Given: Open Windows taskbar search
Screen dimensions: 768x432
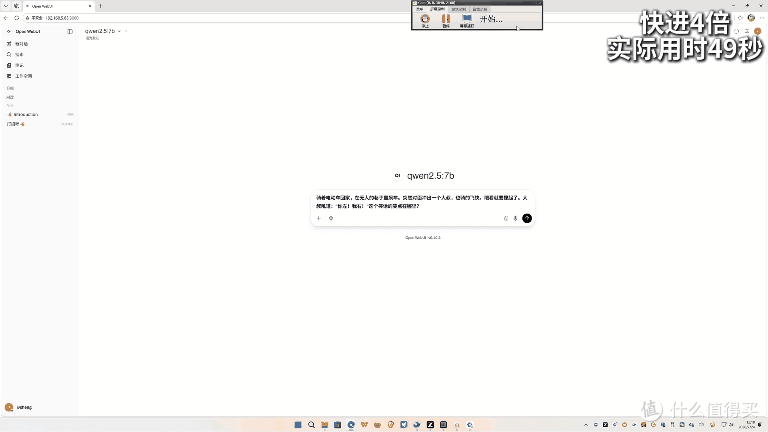Looking at the screenshot, I should (x=311, y=425).
